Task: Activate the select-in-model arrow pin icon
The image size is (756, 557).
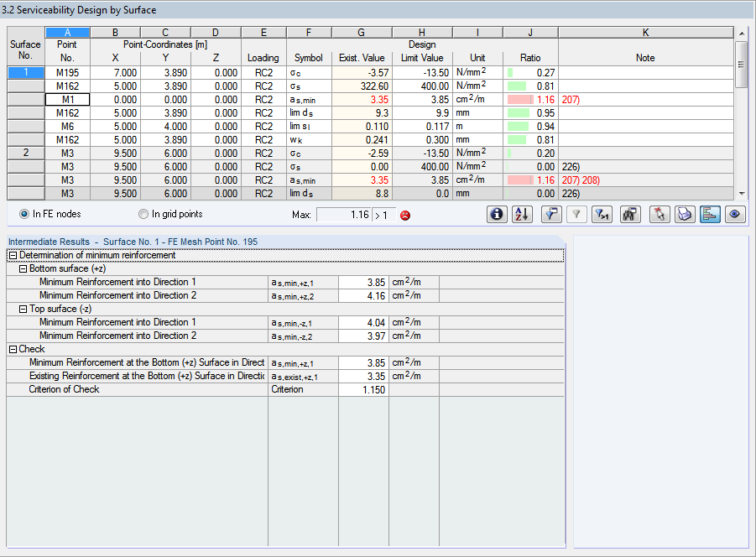Action: tap(659, 214)
